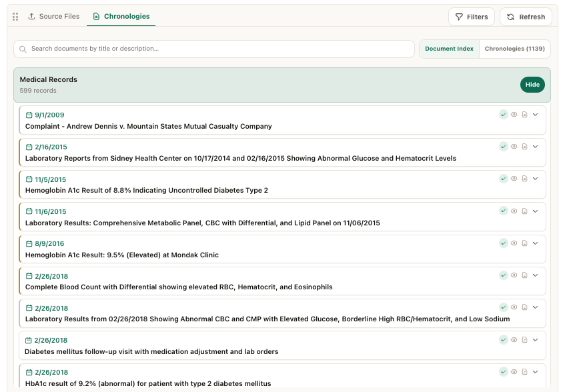This screenshot has width=561, height=392.
Task: Click the calendar icon beside 8/9/2016
Action: [x=29, y=243]
